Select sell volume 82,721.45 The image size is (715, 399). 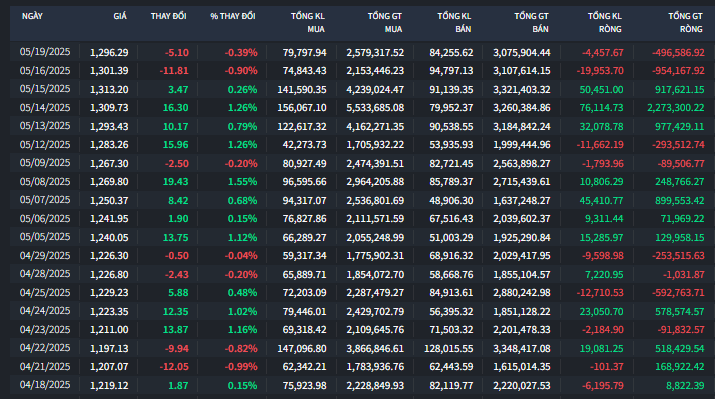[451, 163]
